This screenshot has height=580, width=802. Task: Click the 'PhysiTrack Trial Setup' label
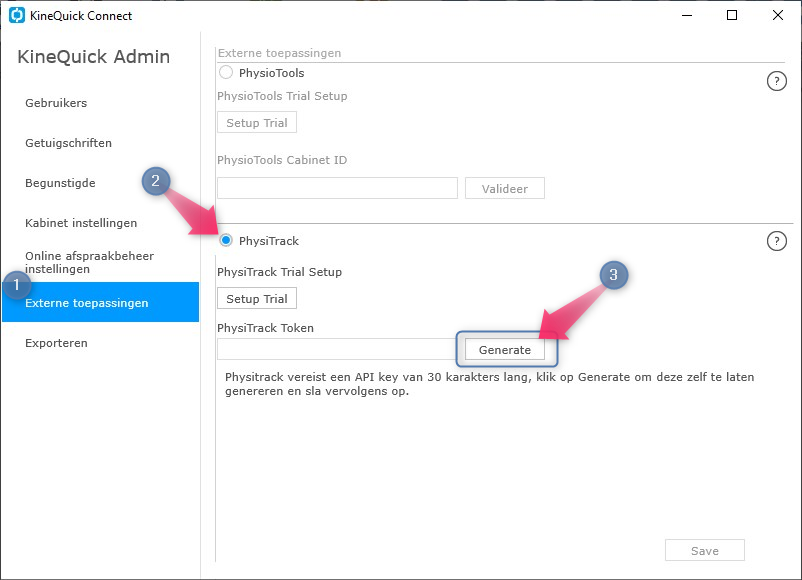(279, 272)
